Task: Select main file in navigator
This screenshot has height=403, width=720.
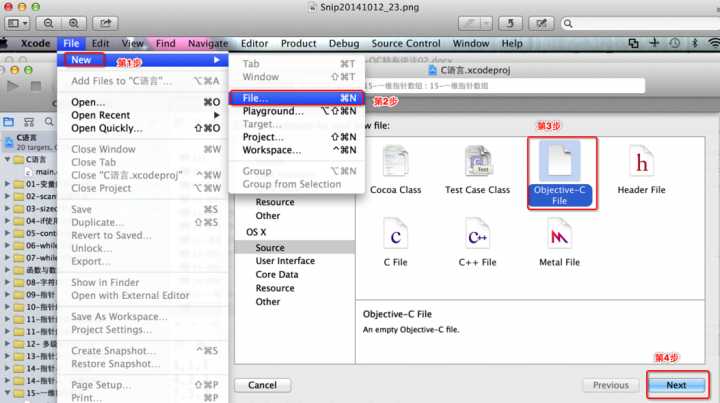Action: pyautogui.click(x=41, y=172)
